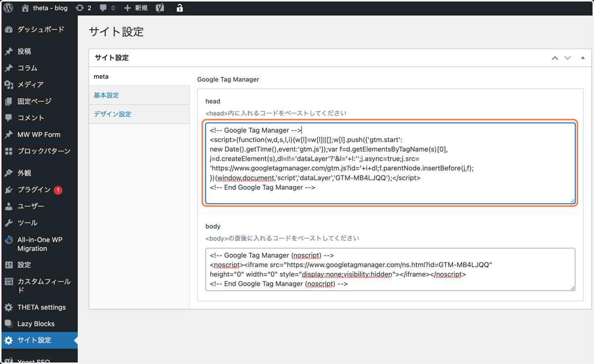The height and width of the screenshot is (364, 594).
Task: Click the home icon beside theta - blog
Action: point(26,8)
